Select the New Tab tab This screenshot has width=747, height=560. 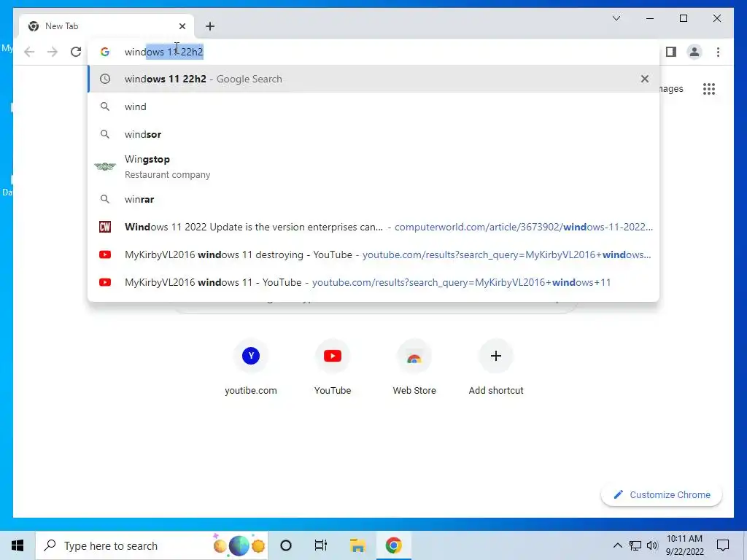(x=107, y=26)
